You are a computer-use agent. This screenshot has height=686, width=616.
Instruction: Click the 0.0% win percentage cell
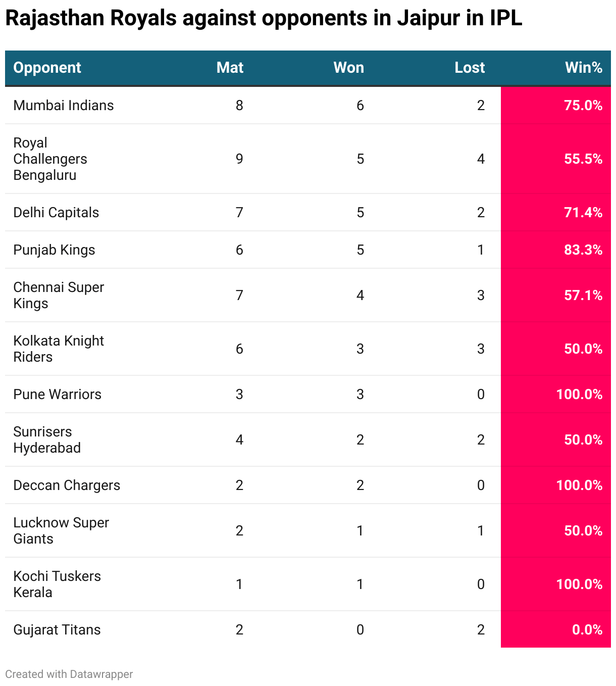tap(587, 629)
